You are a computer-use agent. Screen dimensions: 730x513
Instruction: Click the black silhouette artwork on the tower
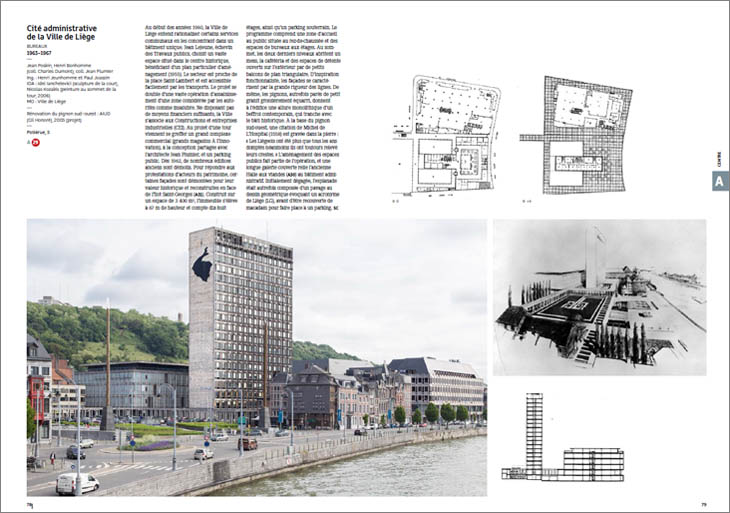point(202,265)
